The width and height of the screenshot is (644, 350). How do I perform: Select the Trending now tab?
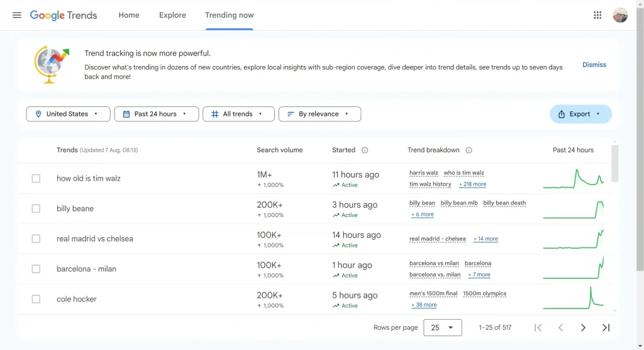229,15
